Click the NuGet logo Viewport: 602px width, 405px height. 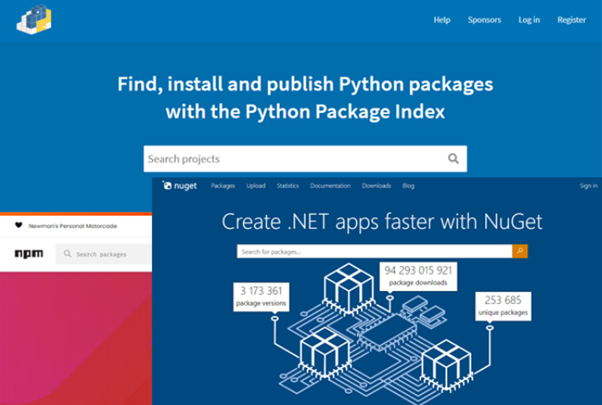point(180,185)
